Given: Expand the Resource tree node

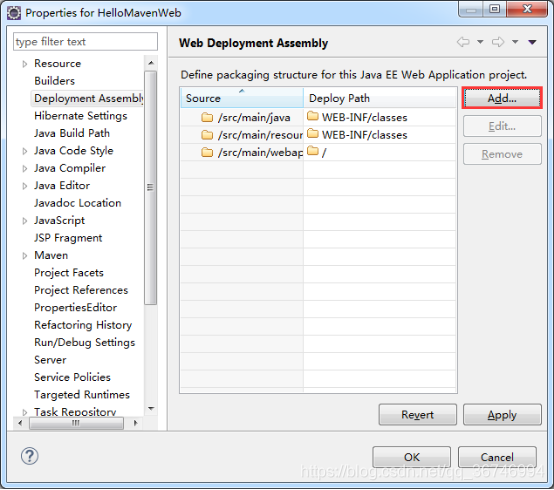Looking at the screenshot, I should tap(25, 64).
